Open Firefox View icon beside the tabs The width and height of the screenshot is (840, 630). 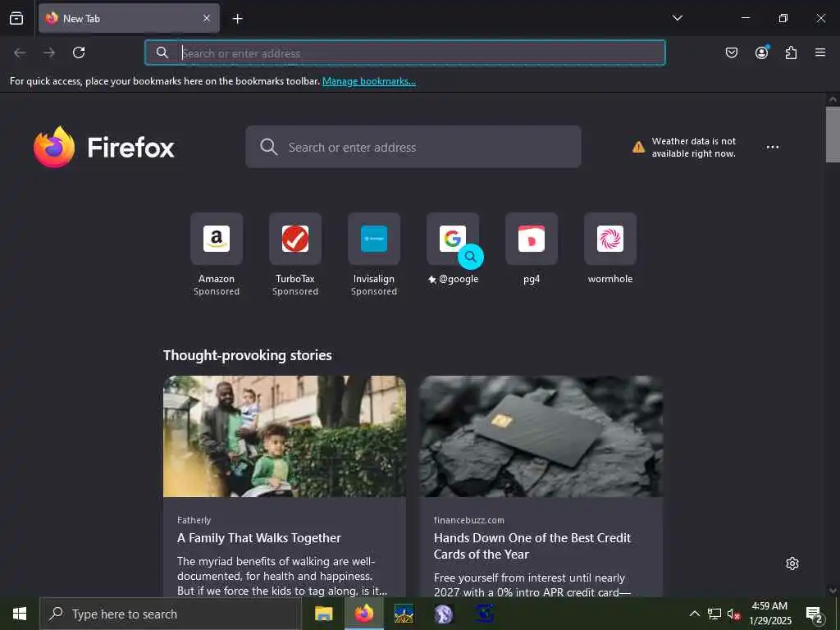tap(16, 18)
